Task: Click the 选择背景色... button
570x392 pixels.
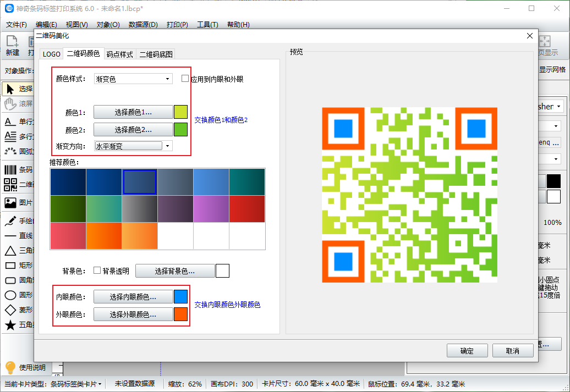Action: click(x=175, y=271)
